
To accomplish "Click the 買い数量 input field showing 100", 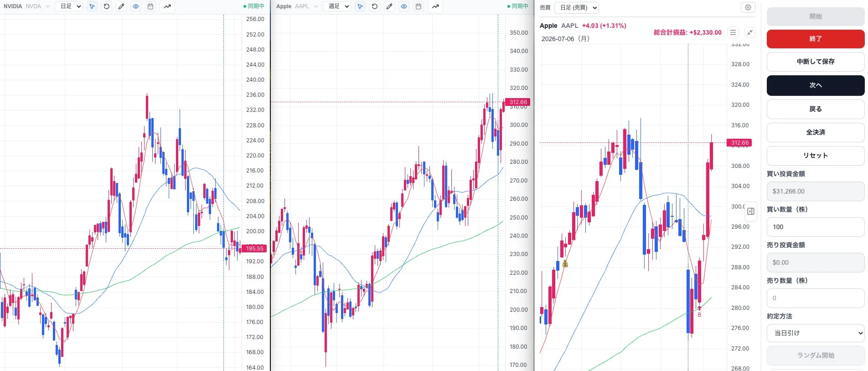I will [816, 227].
